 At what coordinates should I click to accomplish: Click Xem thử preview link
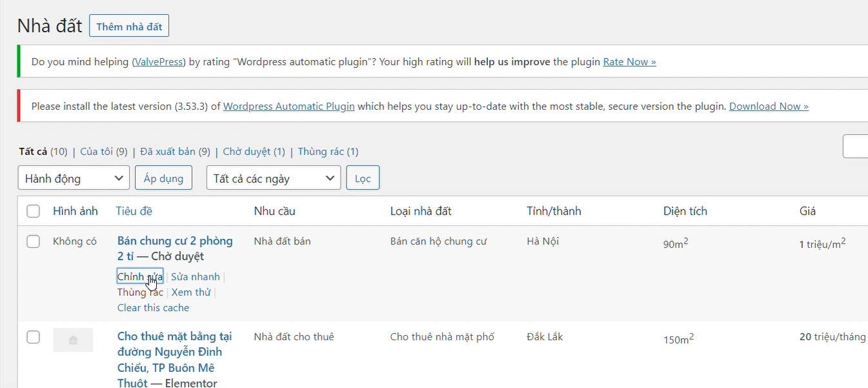tap(191, 292)
